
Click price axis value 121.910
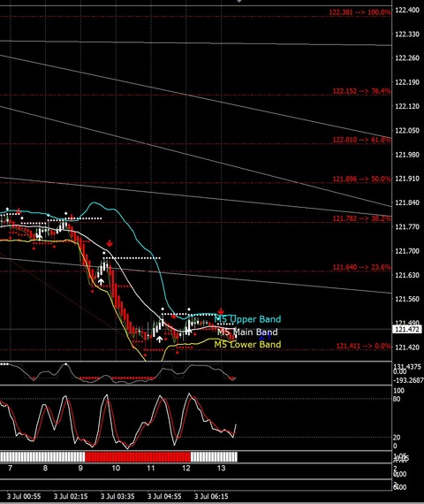(407, 179)
